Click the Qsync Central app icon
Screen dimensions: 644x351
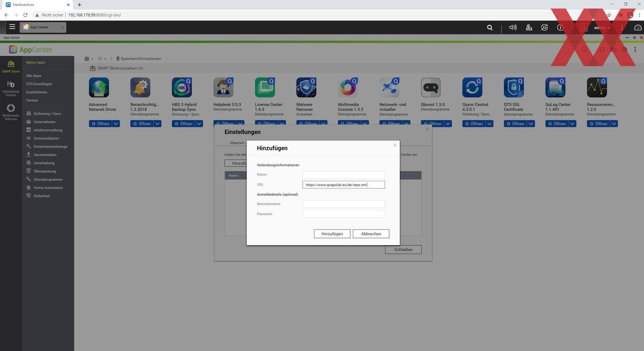[x=473, y=88]
